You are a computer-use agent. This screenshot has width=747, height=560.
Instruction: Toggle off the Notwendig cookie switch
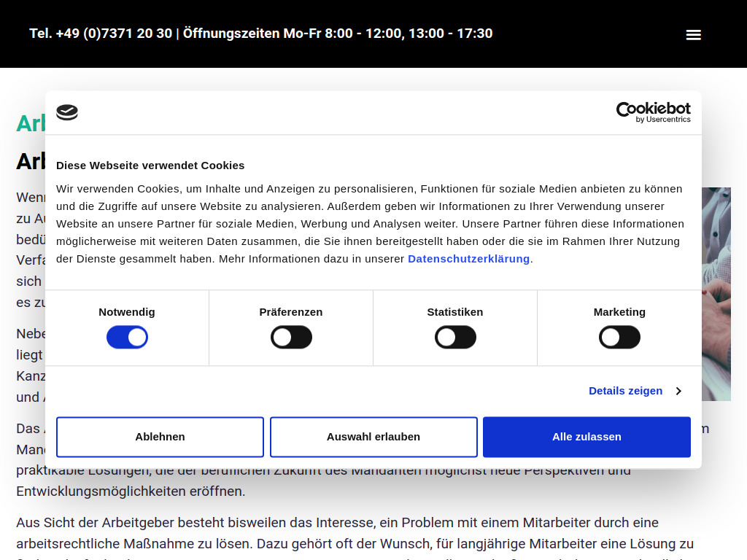(x=127, y=337)
